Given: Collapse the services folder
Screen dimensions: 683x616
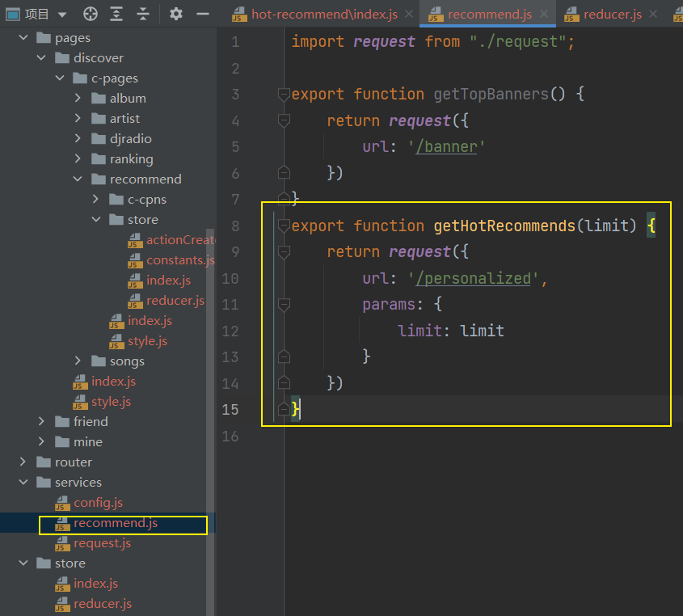Looking at the screenshot, I should point(23,483).
